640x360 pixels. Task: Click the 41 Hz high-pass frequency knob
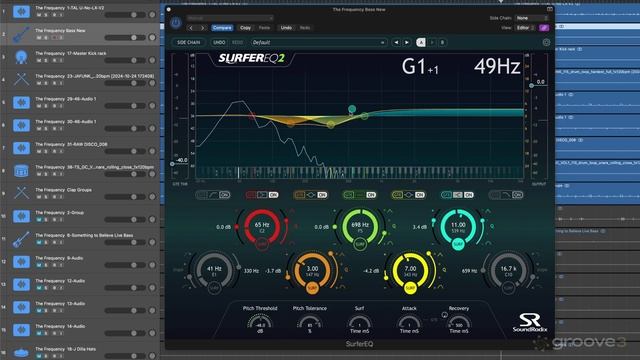point(214,269)
